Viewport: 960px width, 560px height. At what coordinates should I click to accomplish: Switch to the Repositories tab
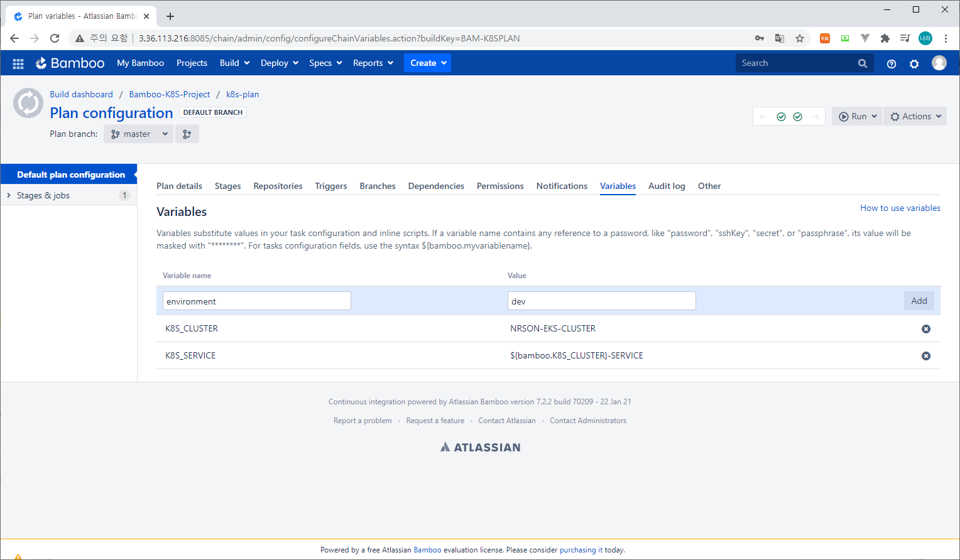click(278, 186)
